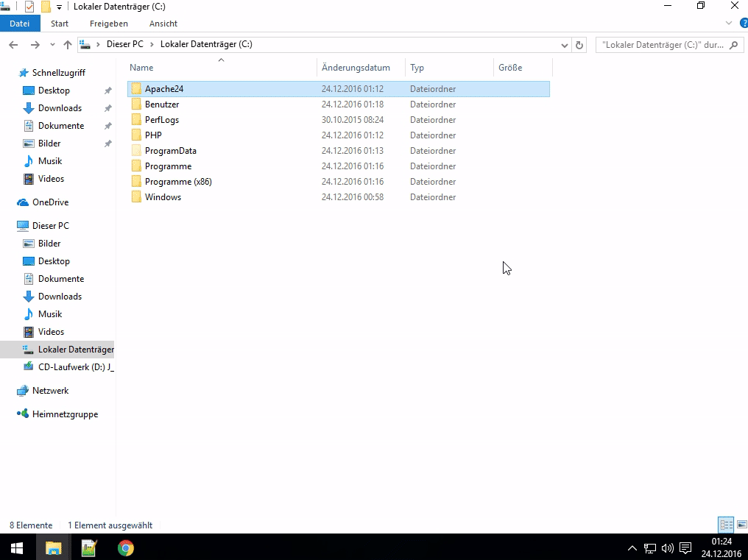Open OneDrive in the navigation pane
This screenshot has width=748, height=560.
tap(50, 202)
